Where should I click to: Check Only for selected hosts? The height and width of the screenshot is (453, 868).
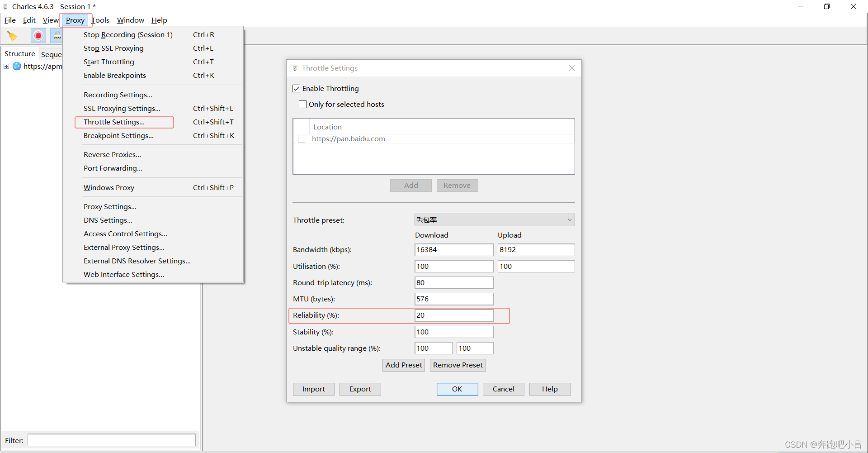point(303,105)
